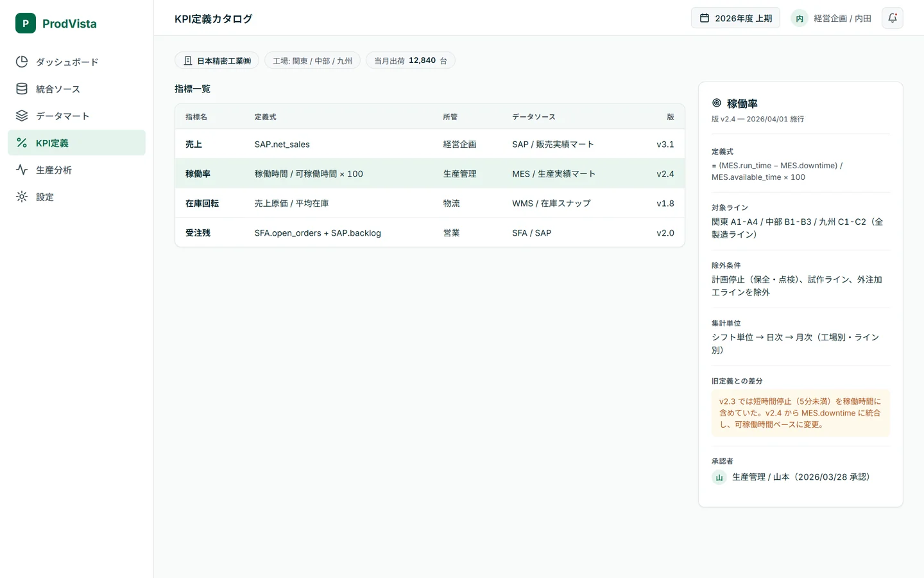Click version v2.0 cell
Viewport: 924px width, 578px height.
[x=665, y=233]
